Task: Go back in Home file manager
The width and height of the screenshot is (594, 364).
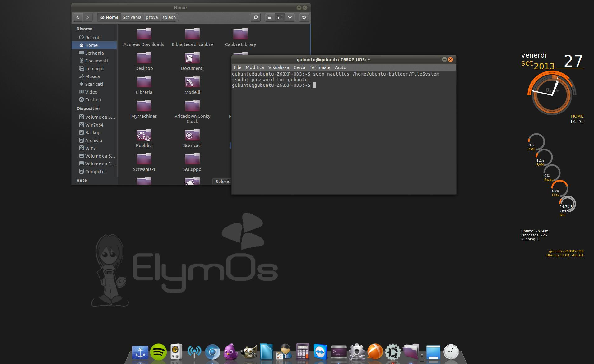Action: click(x=78, y=17)
